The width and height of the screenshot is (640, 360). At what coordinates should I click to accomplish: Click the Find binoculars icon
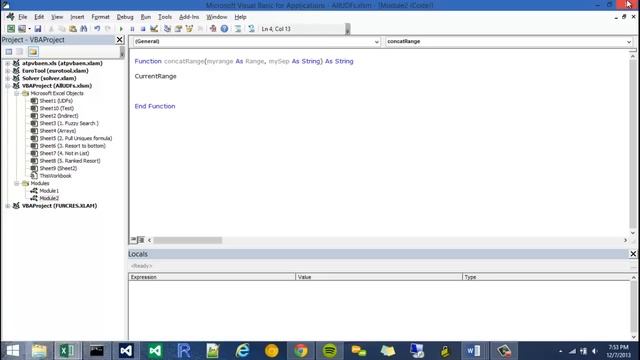pyautogui.click(x=84, y=29)
